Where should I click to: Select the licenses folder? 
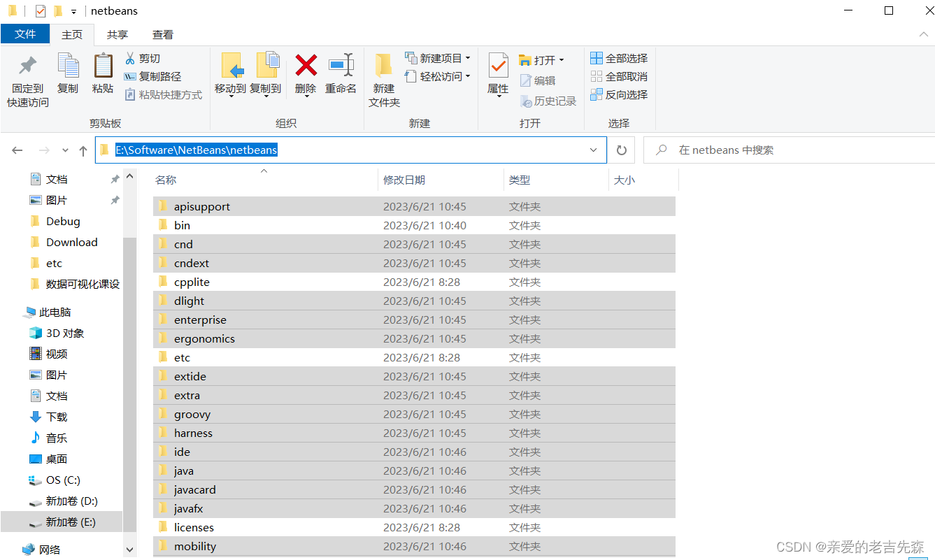pyautogui.click(x=414, y=527)
